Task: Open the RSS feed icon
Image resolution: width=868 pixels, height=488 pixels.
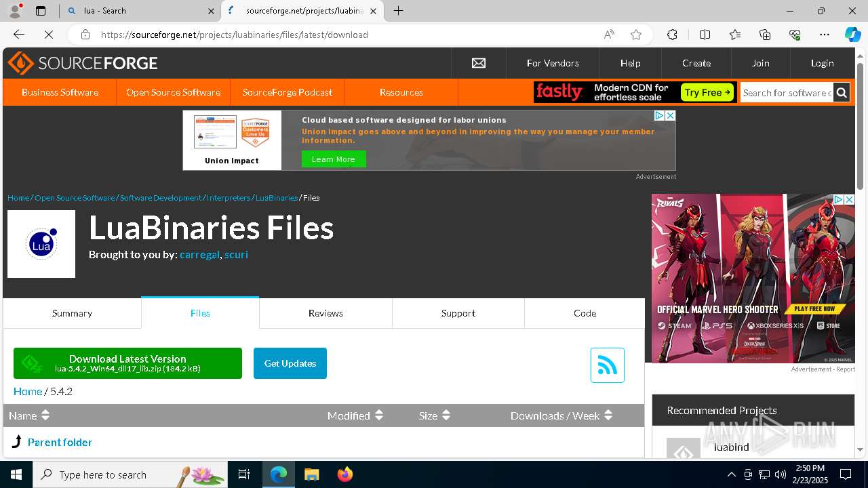Action: point(607,365)
